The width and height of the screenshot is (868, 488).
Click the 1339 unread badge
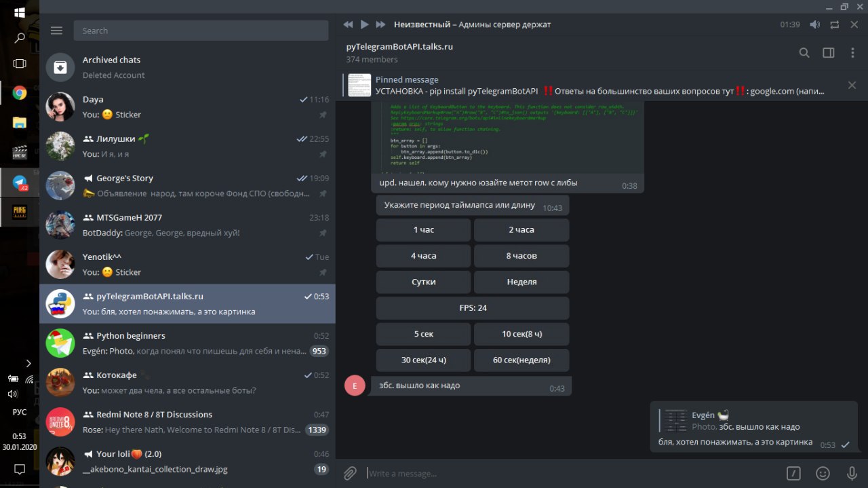tap(317, 430)
